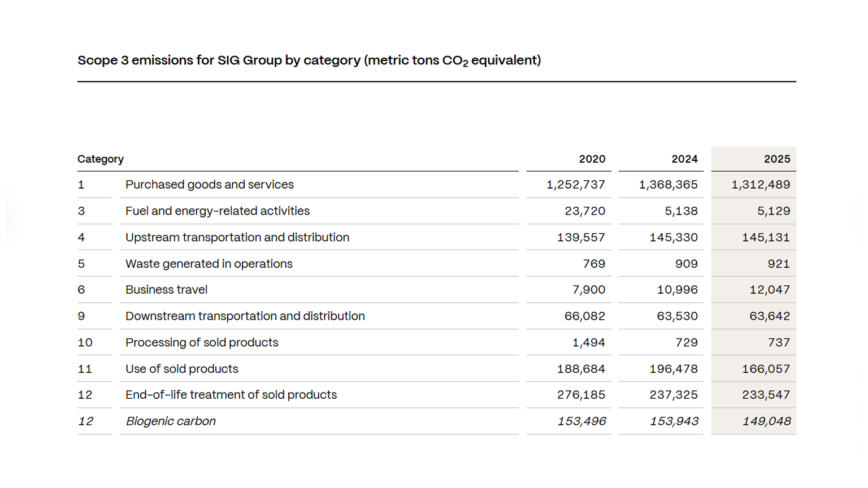This screenshot has height=488, width=868.
Task: Select the 2020 column header
Action: 592,159
